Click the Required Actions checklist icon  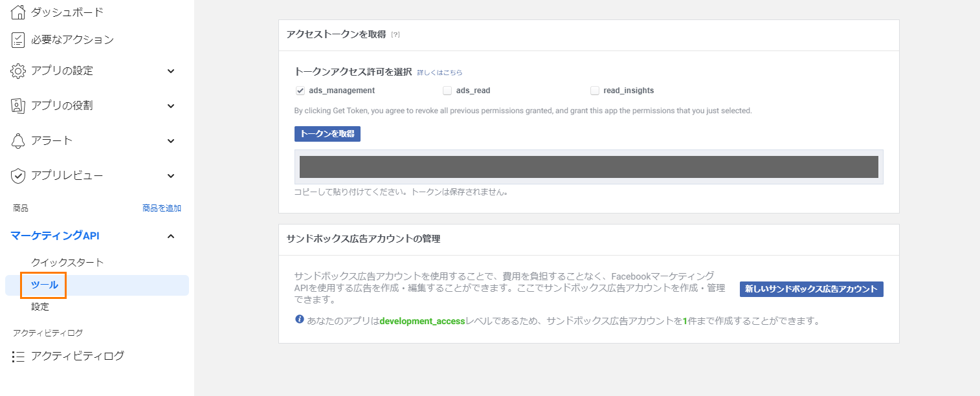[x=18, y=40]
